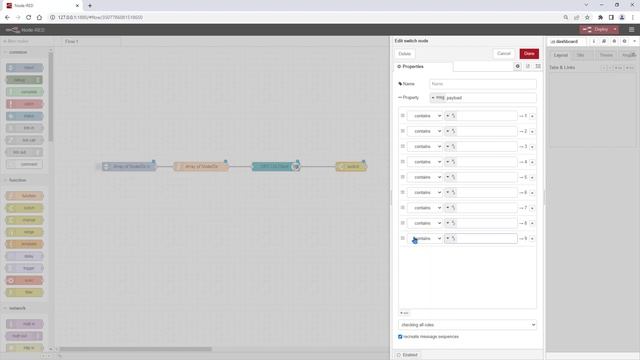Open the checking all rules dropdown

tap(467, 325)
